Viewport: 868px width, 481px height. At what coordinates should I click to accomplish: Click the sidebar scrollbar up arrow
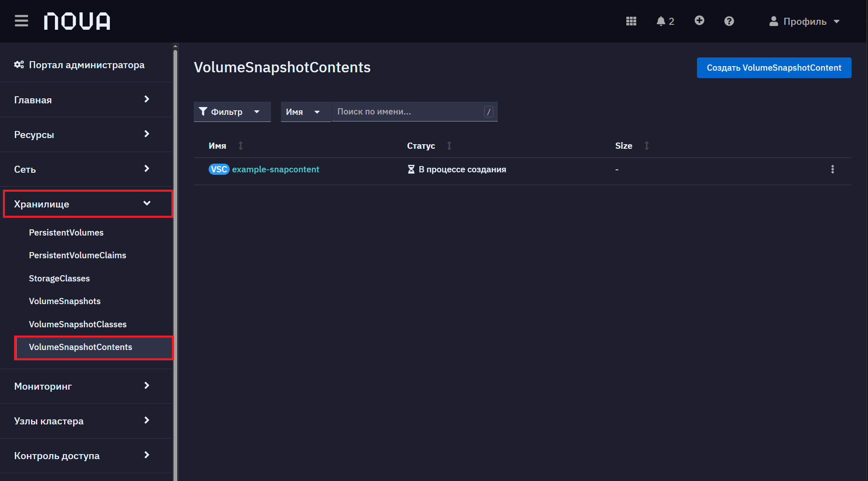click(175, 46)
